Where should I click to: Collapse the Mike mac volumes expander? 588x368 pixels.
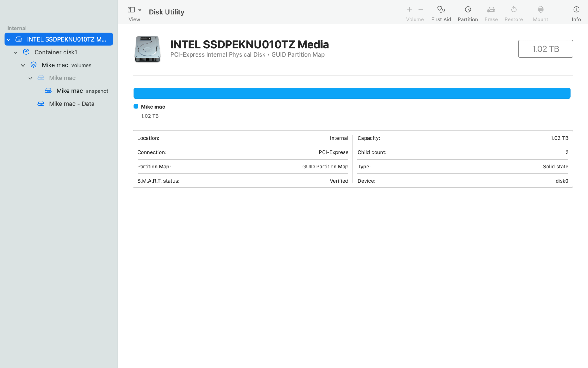(x=23, y=65)
